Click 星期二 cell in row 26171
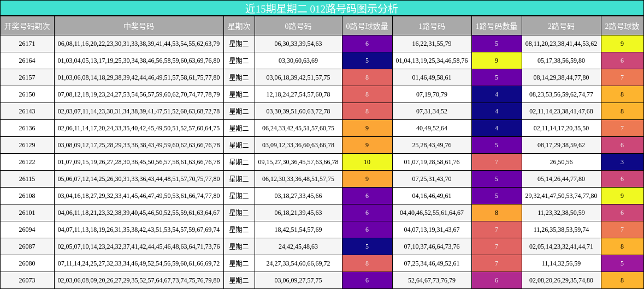 [239, 44]
